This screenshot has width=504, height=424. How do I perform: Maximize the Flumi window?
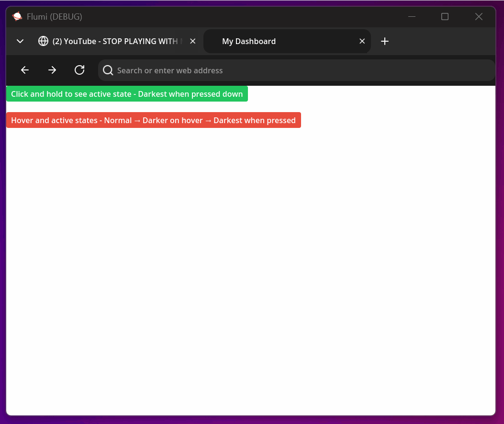(445, 17)
